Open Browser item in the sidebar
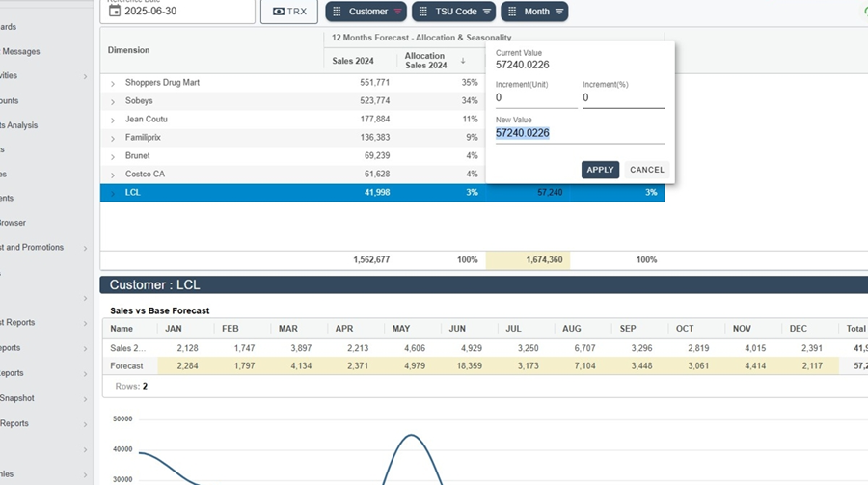The width and height of the screenshot is (868, 485). 13,223
